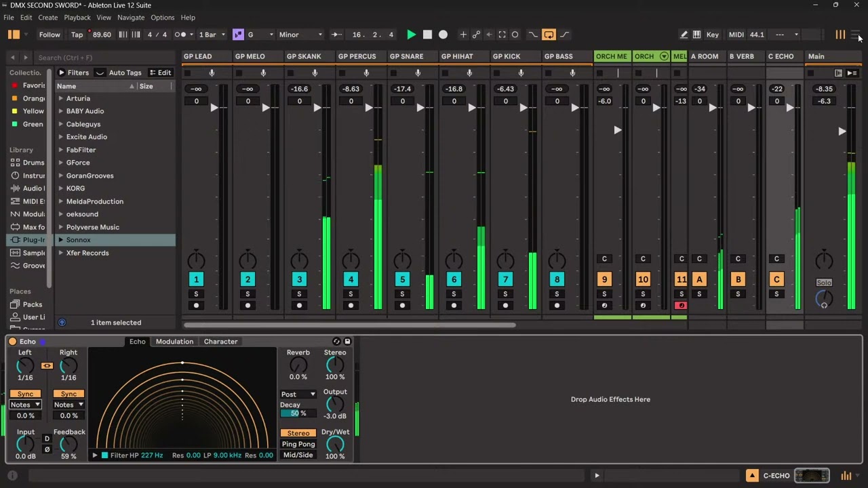Viewport: 868px width, 488px height.
Task: Switch to Echo Character tab
Action: pyautogui.click(x=220, y=342)
